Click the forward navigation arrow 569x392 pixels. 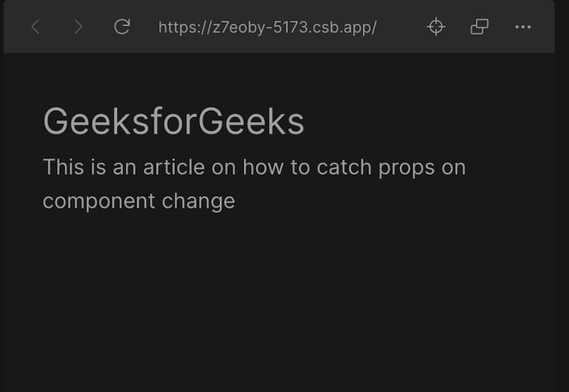pos(78,27)
